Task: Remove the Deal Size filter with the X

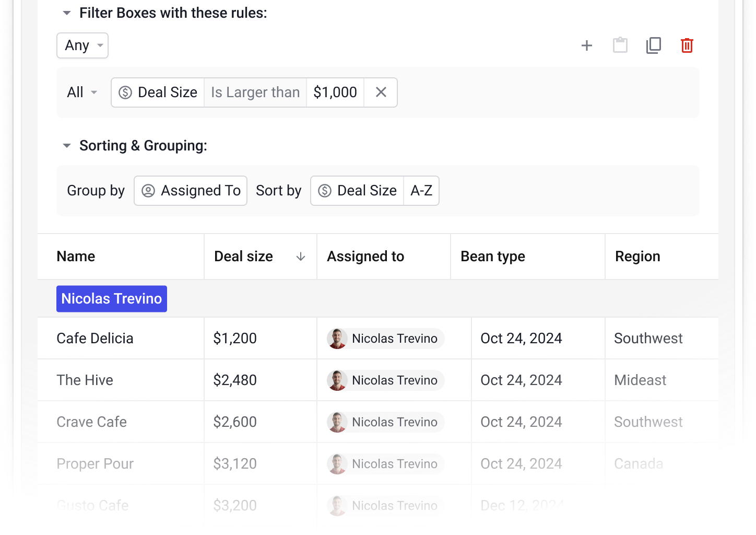Action: pos(381,92)
